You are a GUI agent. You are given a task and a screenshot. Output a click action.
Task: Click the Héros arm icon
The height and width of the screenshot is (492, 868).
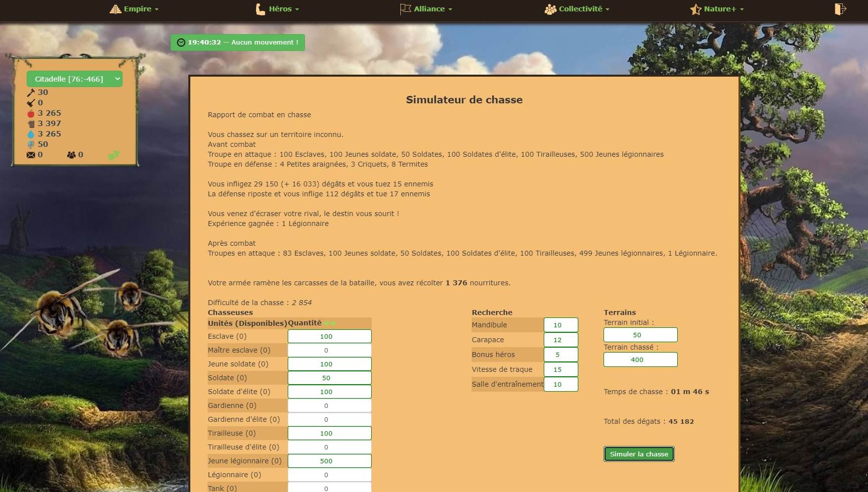260,9
